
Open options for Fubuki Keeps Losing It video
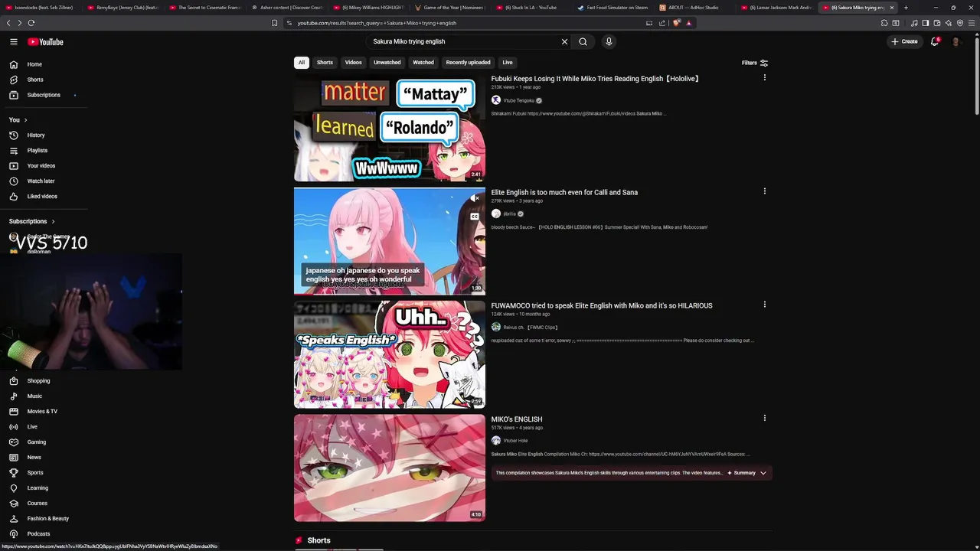click(x=764, y=77)
